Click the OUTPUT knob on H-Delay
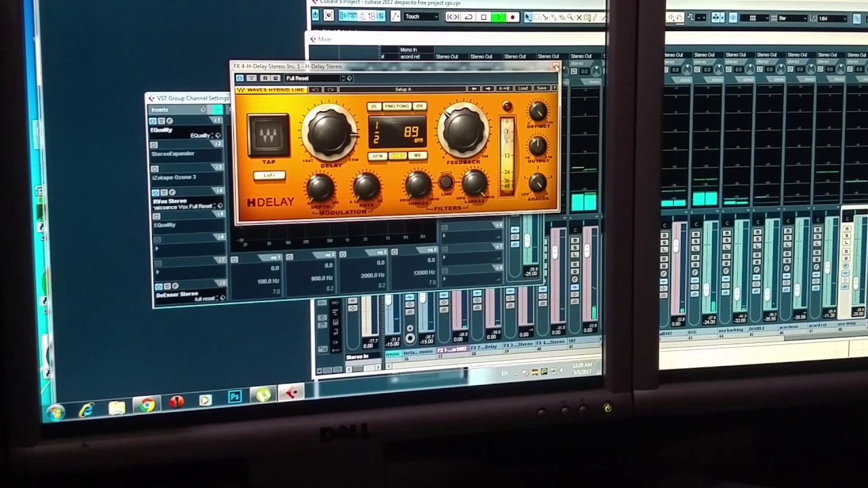Image resolution: width=868 pixels, height=488 pixels. (x=538, y=146)
